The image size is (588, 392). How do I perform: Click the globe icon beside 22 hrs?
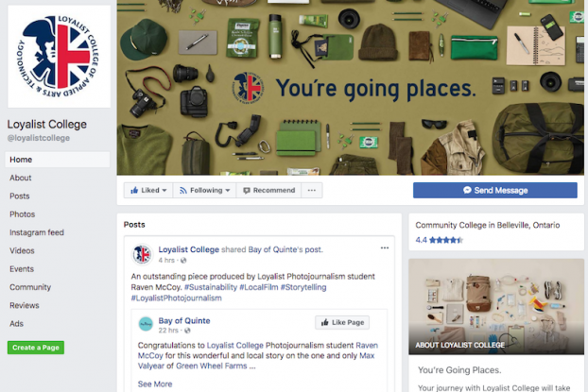187,331
